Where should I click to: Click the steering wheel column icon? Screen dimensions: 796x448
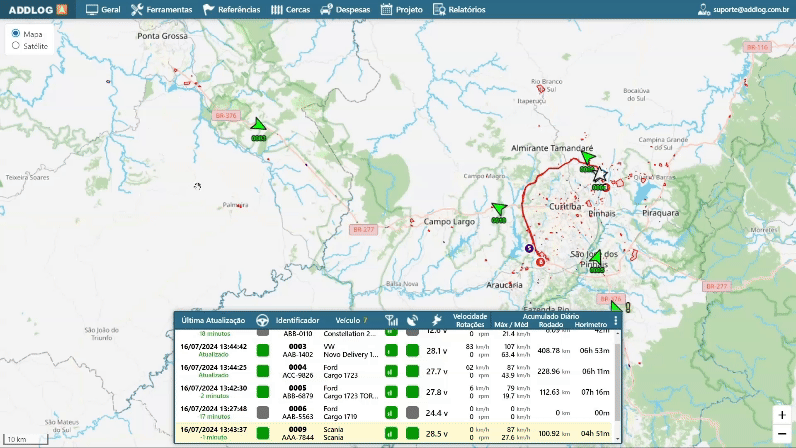pyautogui.click(x=263, y=321)
